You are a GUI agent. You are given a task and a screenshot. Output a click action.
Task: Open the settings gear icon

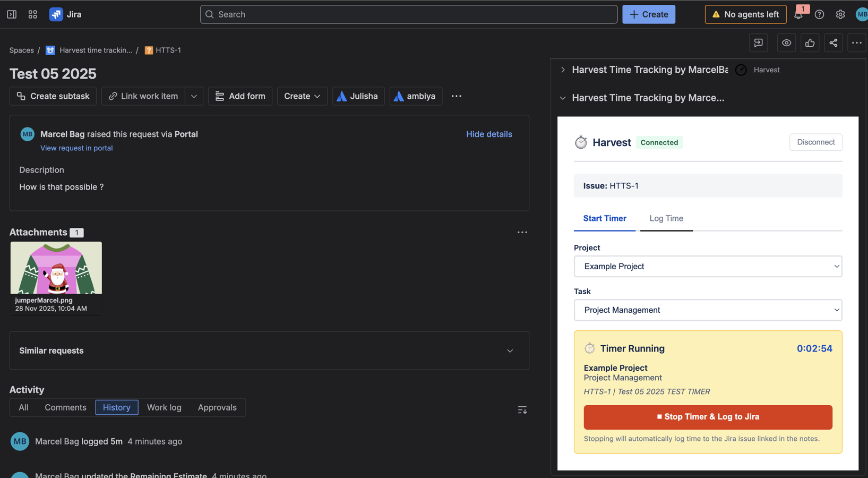click(x=840, y=14)
